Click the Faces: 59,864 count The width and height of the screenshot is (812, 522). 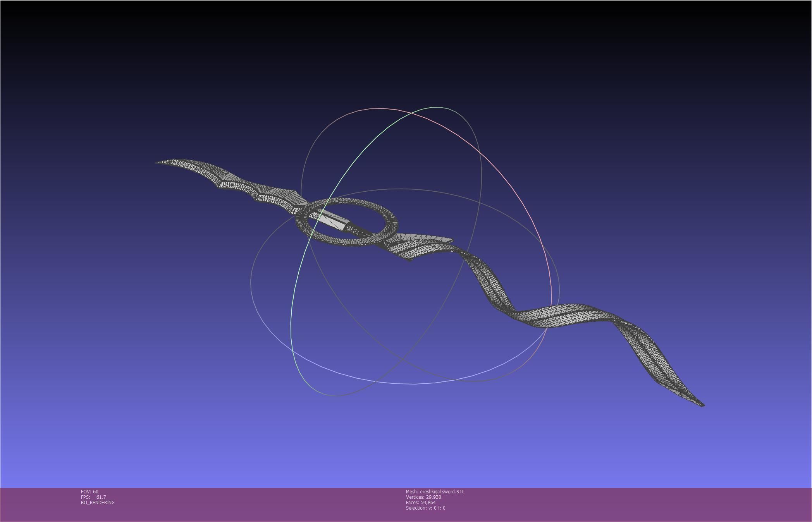click(x=421, y=503)
